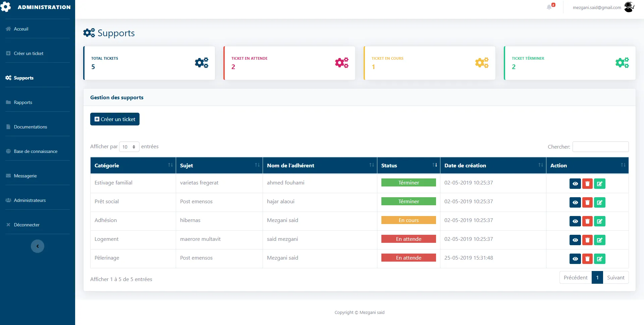The height and width of the screenshot is (325, 644).
Task: Toggle sort order on the Status column
Action: pos(435,165)
